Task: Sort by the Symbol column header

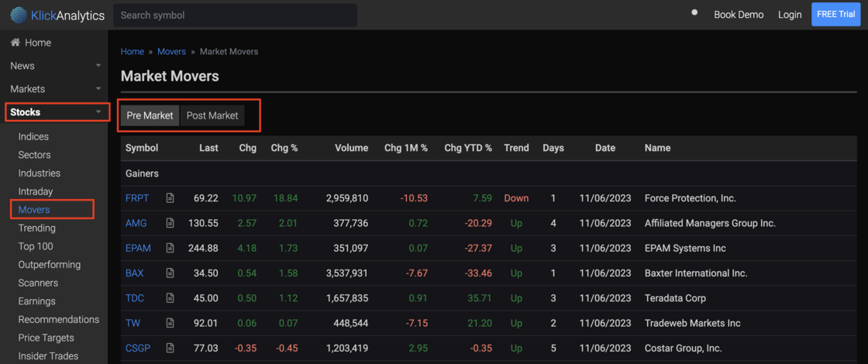Action: pos(142,148)
